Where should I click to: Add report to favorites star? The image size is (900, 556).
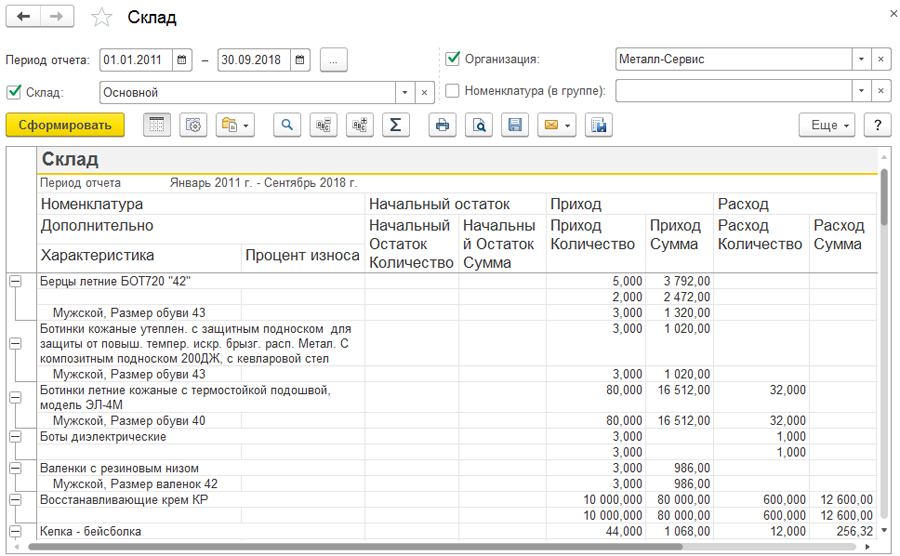click(x=102, y=17)
